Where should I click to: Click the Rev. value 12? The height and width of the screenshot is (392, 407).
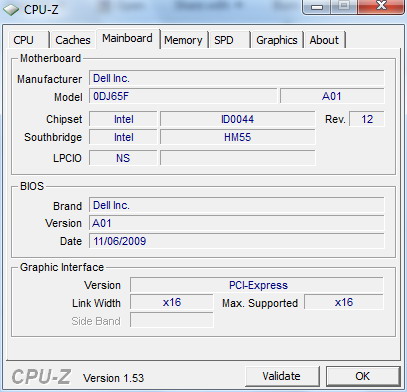(x=367, y=119)
